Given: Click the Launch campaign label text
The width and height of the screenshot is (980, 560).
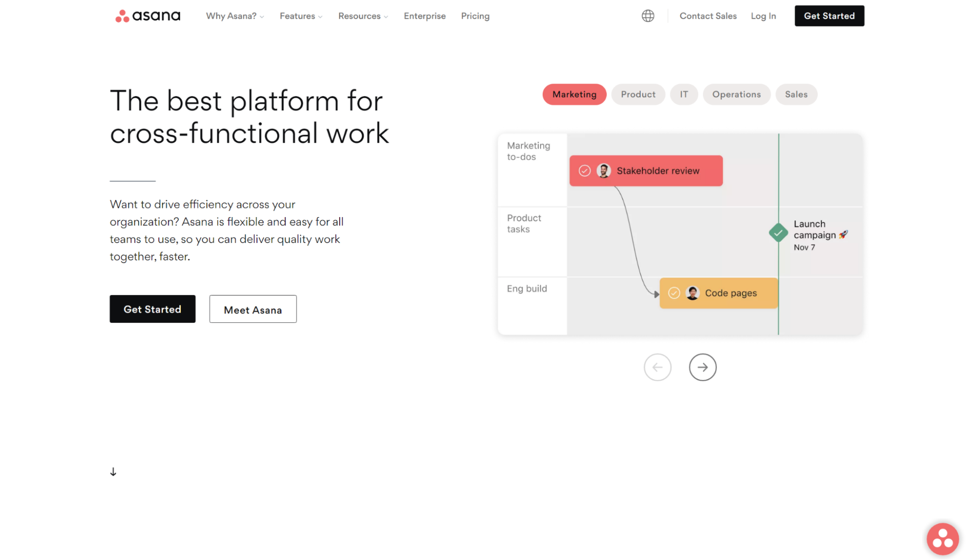Looking at the screenshot, I should pos(820,229).
